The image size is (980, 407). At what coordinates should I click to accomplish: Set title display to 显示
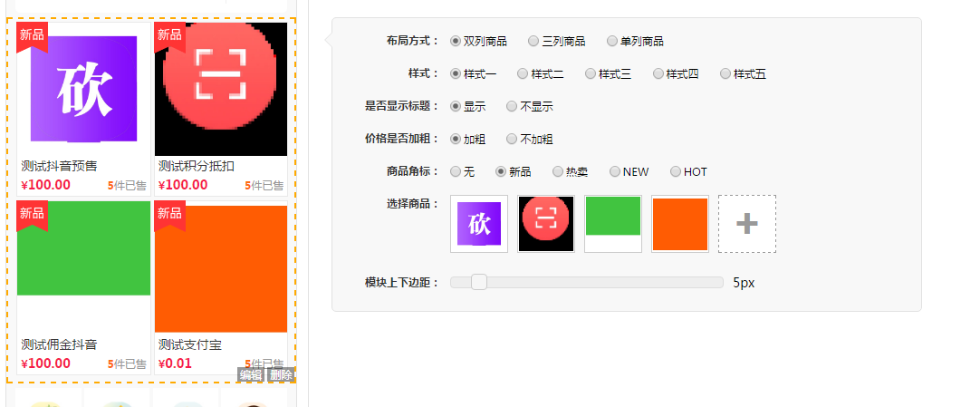(x=455, y=106)
